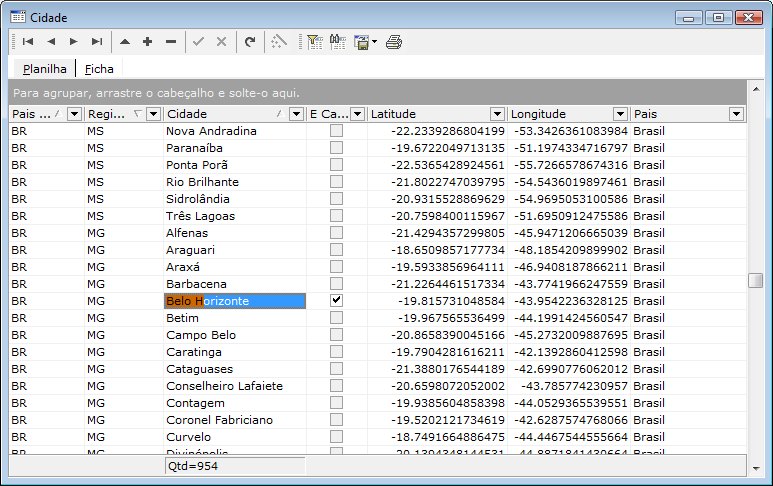Screen dimensions: 773x486
Task: Select the Cataguases city cell
Action: click(235, 369)
